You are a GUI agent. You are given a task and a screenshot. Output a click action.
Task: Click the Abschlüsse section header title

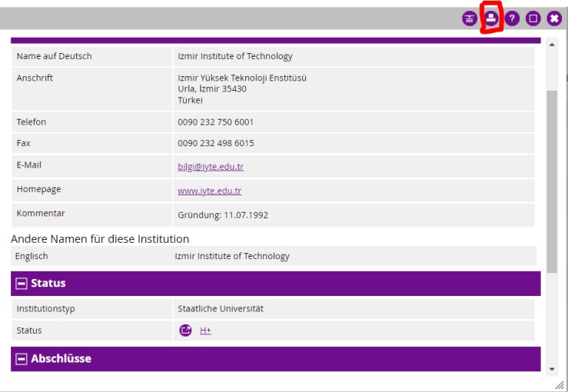pyautogui.click(x=61, y=359)
